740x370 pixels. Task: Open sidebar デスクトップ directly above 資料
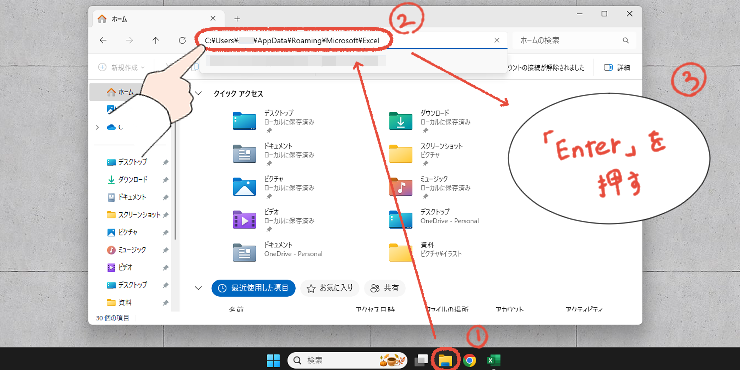pos(132,285)
